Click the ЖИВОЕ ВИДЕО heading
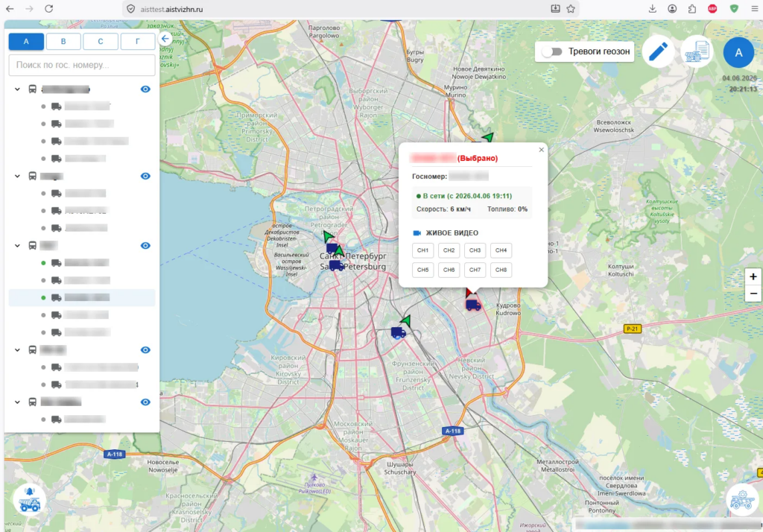Screen dimensions: 763x532 pos(452,233)
